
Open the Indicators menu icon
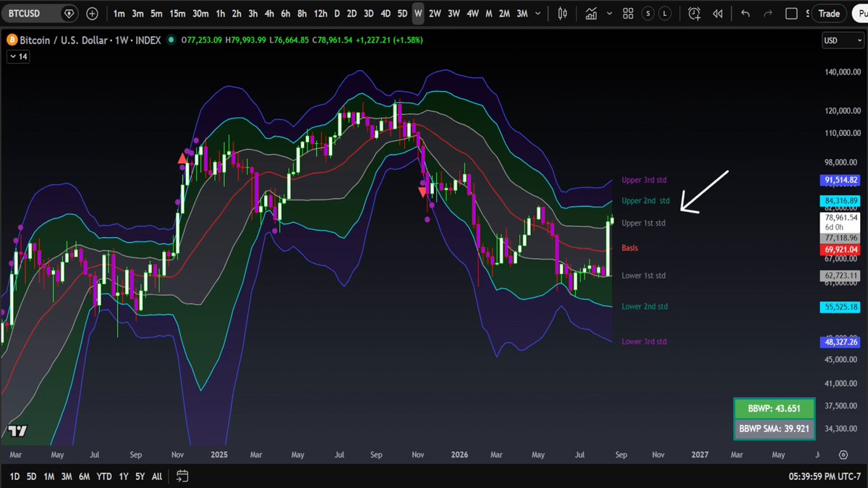592,14
